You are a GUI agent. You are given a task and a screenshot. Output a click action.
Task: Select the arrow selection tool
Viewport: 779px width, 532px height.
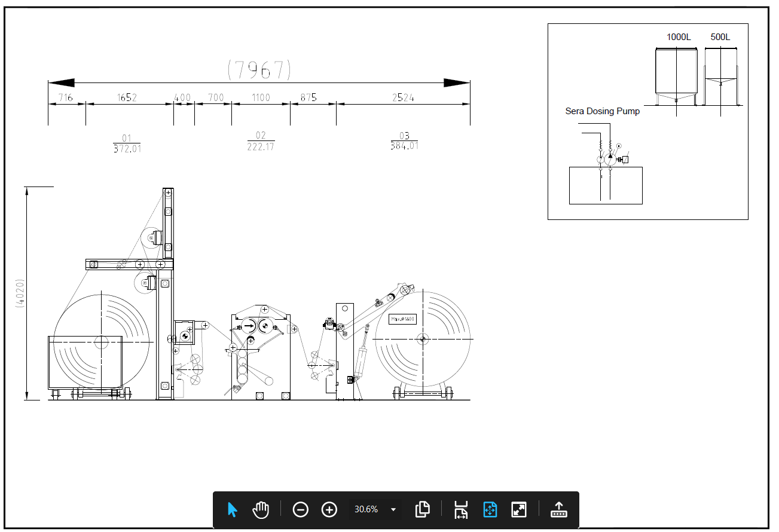pyautogui.click(x=233, y=509)
